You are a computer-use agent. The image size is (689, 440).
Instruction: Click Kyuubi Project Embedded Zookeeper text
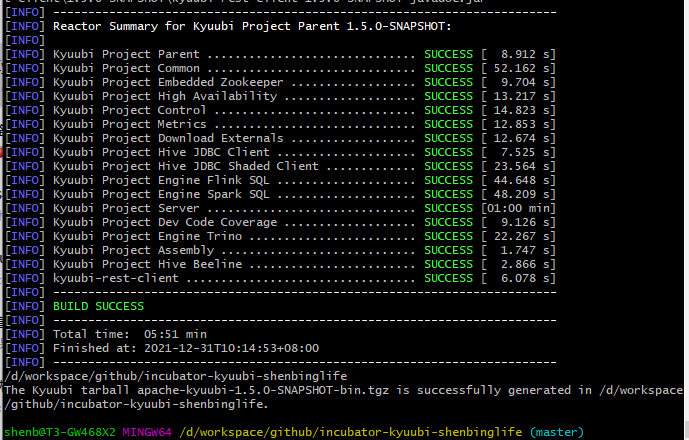coord(168,83)
